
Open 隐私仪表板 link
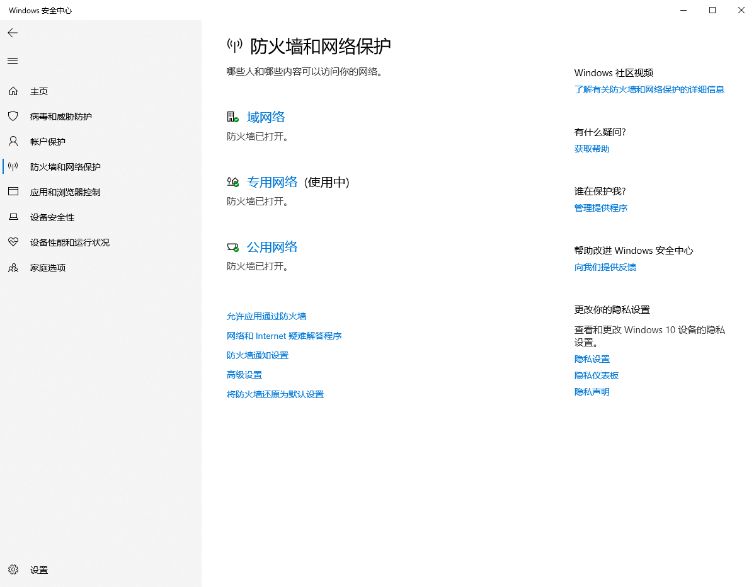[596, 375]
